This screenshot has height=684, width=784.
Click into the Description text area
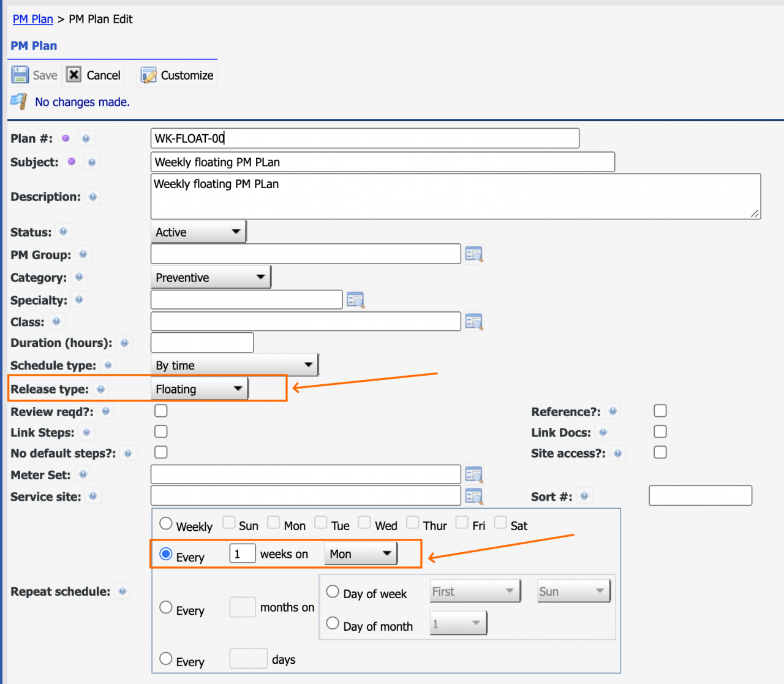[x=456, y=196]
